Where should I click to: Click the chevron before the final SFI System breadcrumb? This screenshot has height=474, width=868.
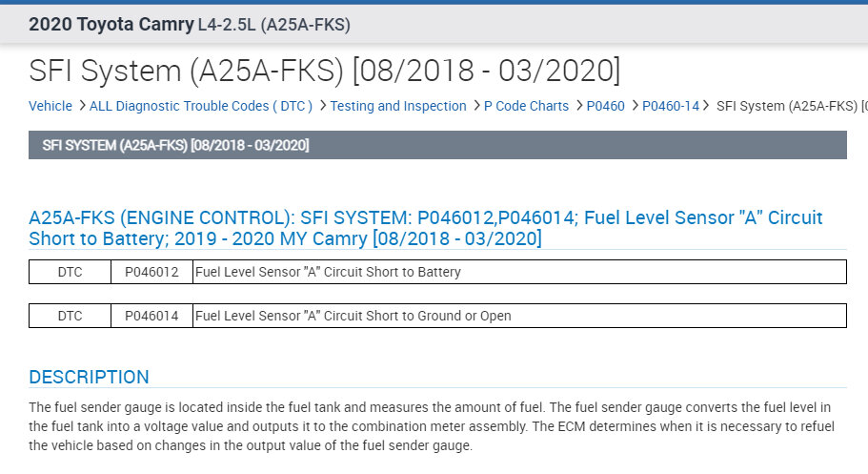[x=708, y=106]
